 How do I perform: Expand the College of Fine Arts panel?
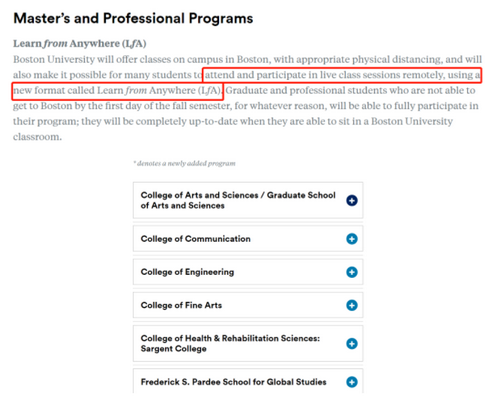(x=248, y=305)
